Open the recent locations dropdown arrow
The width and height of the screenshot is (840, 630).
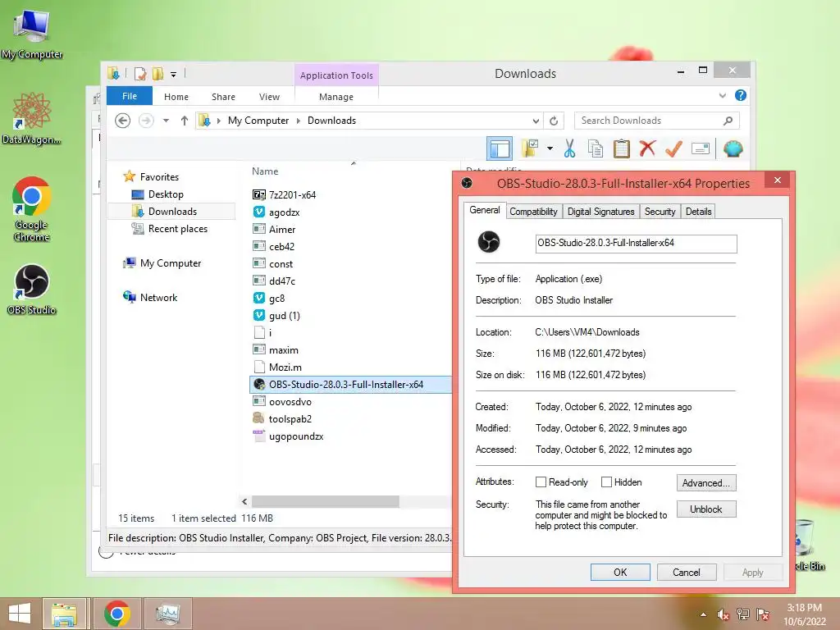(166, 121)
